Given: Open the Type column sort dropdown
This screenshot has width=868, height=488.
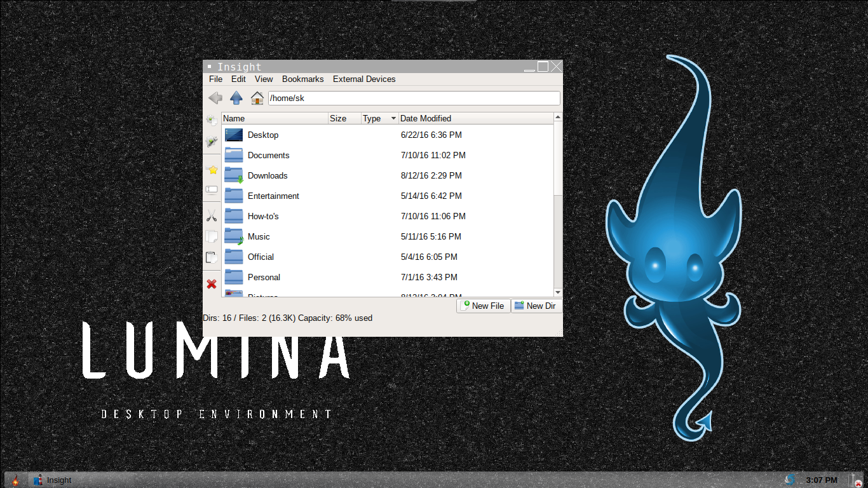Looking at the screenshot, I should (393, 118).
